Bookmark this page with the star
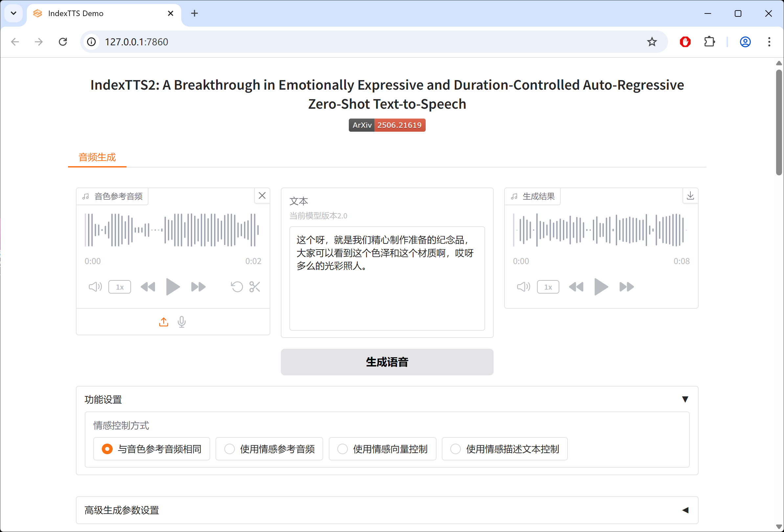The image size is (784, 532). (652, 42)
